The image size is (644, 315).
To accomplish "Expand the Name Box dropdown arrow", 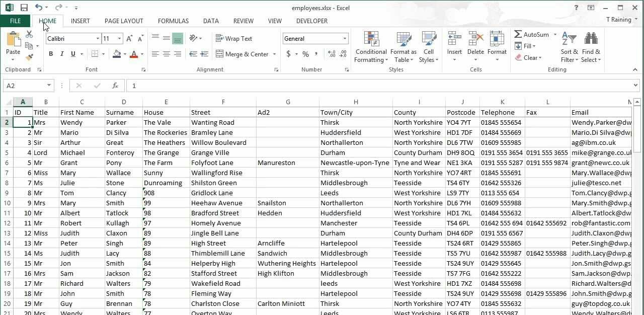I will (x=49, y=86).
